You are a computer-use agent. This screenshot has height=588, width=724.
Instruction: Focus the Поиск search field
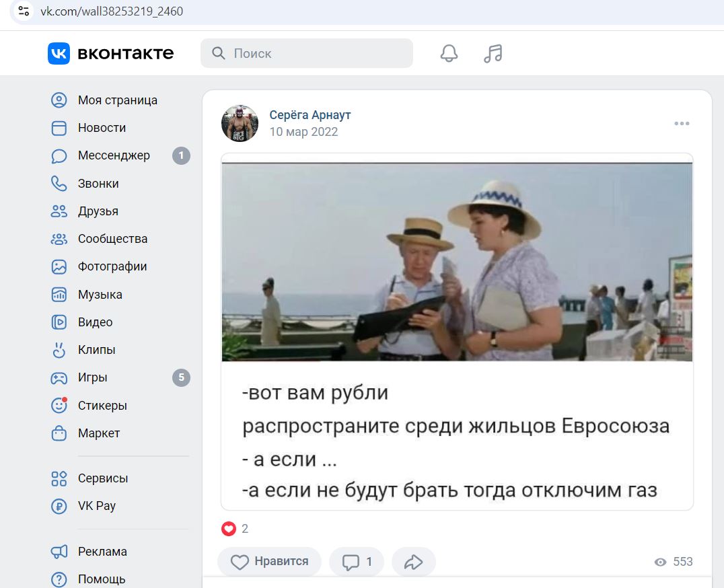tap(307, 54)
